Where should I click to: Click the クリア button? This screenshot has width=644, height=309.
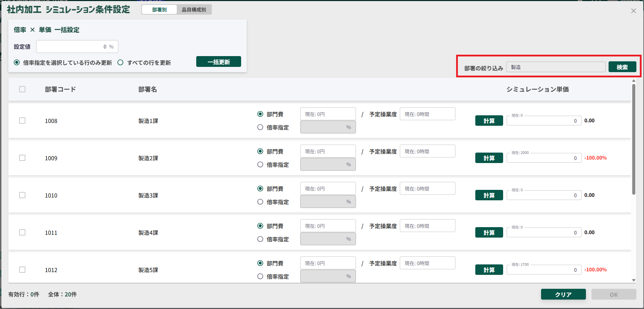[x=563, y=294]
